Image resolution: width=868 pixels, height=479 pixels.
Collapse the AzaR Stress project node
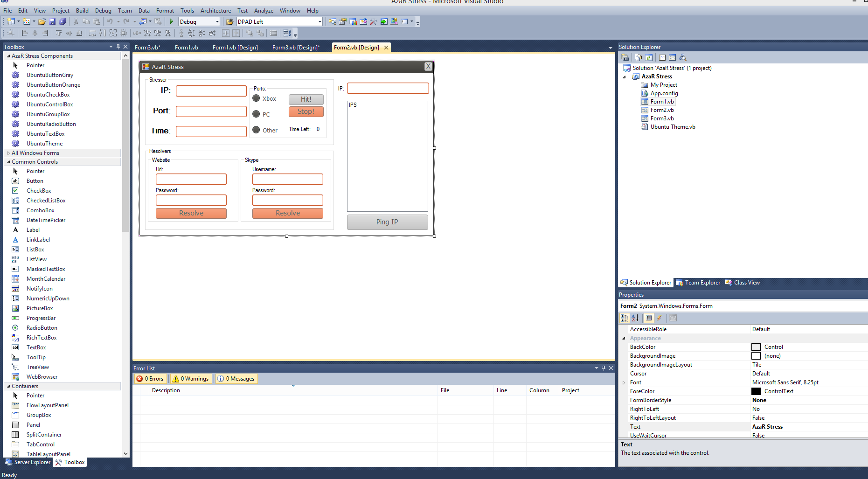pos(625,76)
